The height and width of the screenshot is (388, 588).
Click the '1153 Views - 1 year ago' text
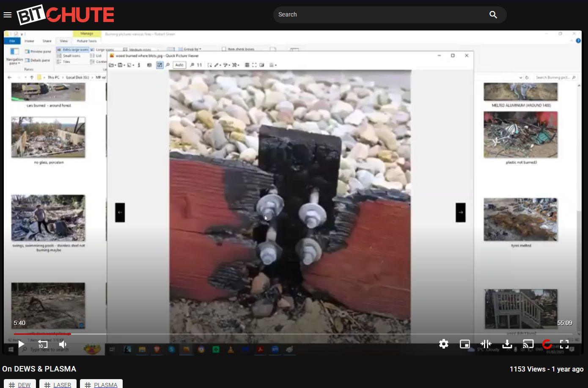point(547,369)
